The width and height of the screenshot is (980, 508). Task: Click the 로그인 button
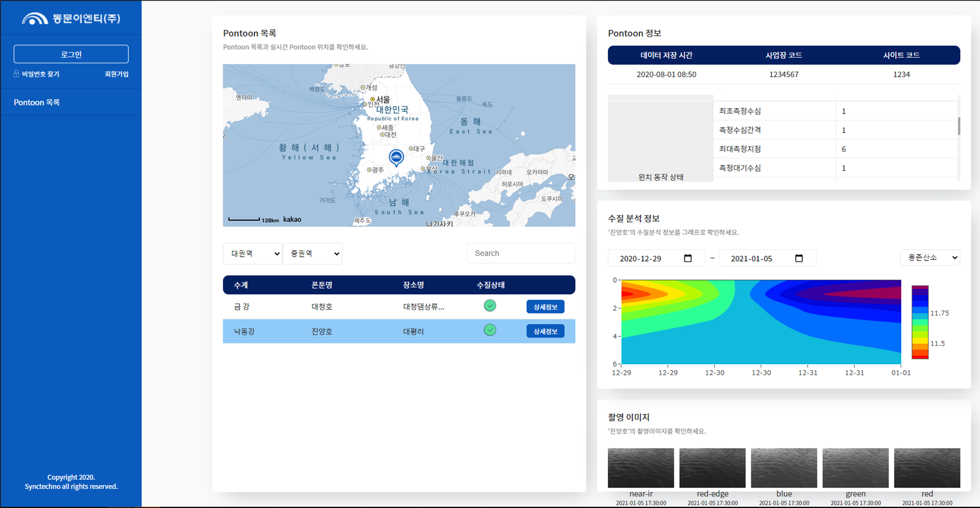[x=71, y=54]
